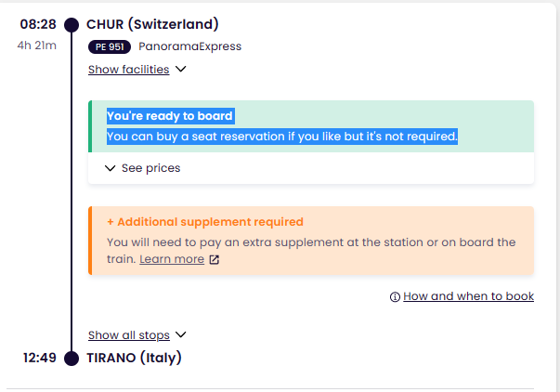This screenshot has width=560, height=392.
Task: Expand the See prices chevron
Action: 110,168
